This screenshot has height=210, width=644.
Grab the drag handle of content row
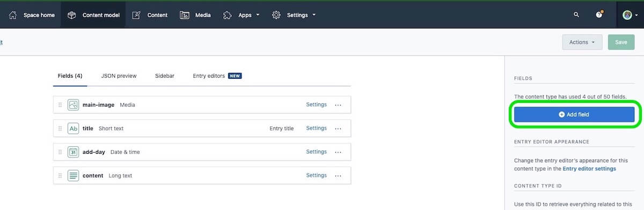(x=60, y=176)
